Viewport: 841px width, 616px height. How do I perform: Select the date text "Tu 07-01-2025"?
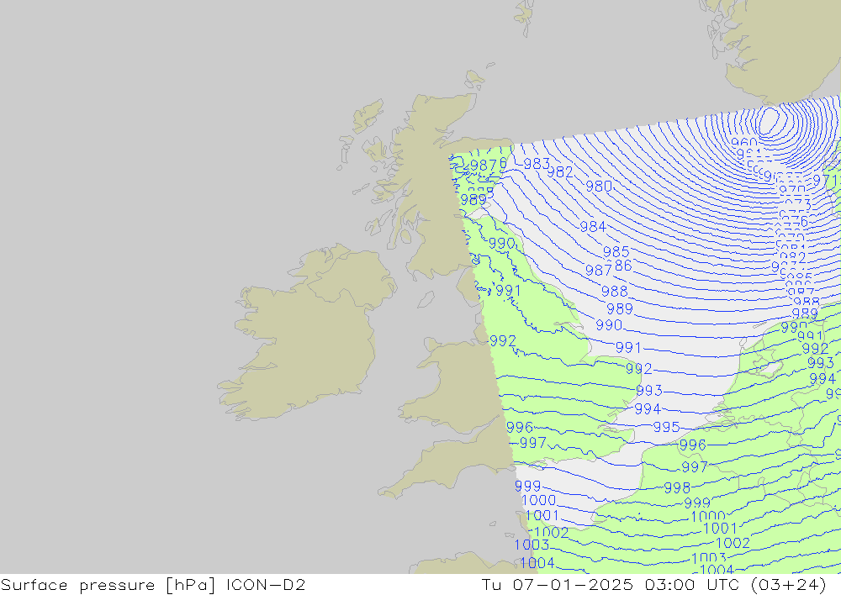coord(557,585)
